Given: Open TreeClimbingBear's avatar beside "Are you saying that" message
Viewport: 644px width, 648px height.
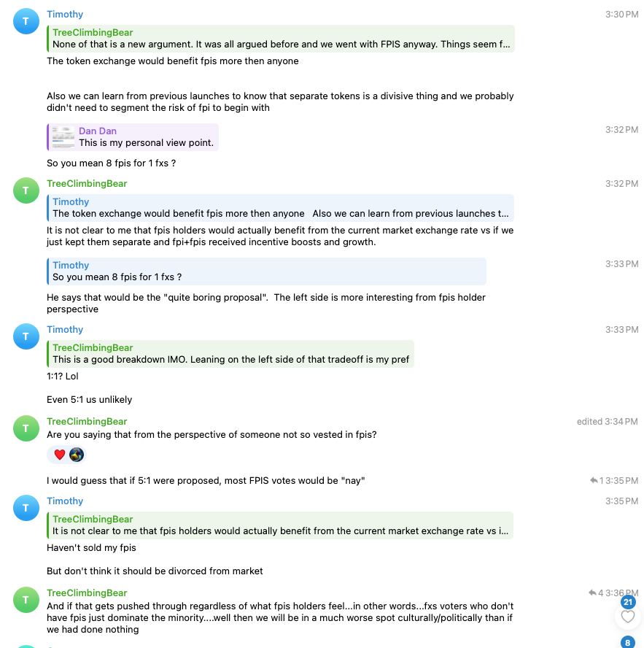Looking at the screenshot, I should [26, 428].
